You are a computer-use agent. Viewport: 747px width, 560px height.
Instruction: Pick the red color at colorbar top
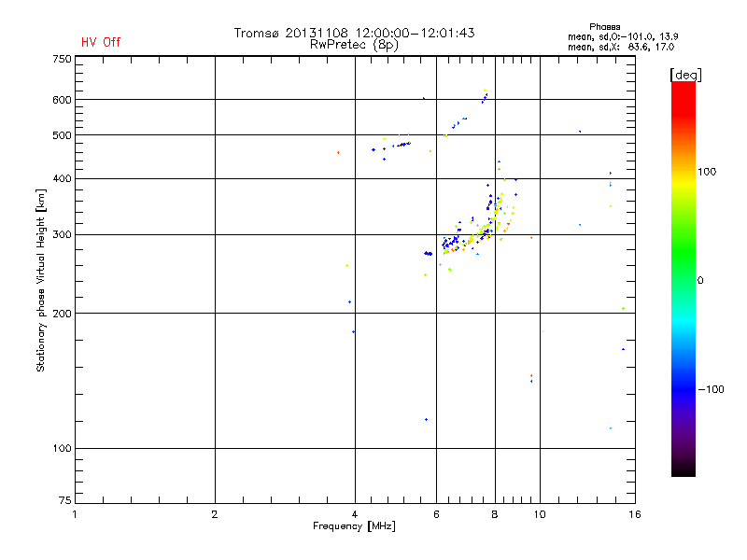[x=683, y=87]
